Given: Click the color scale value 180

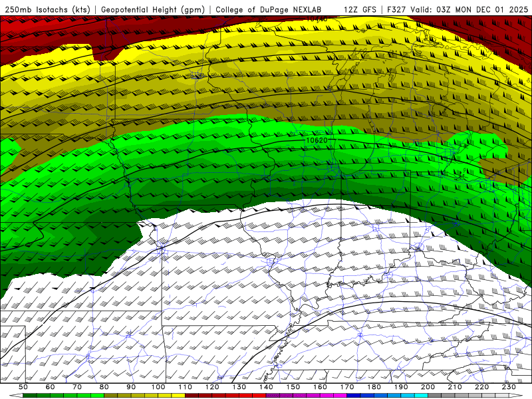Looking at the screenshot, I should pyautogui.click(x=374, y=387).
